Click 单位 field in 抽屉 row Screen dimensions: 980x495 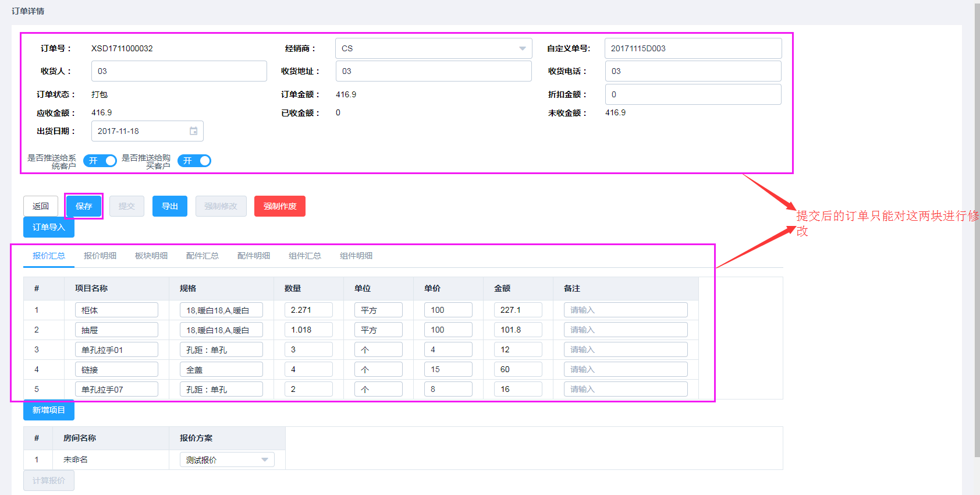click(378, 330)
